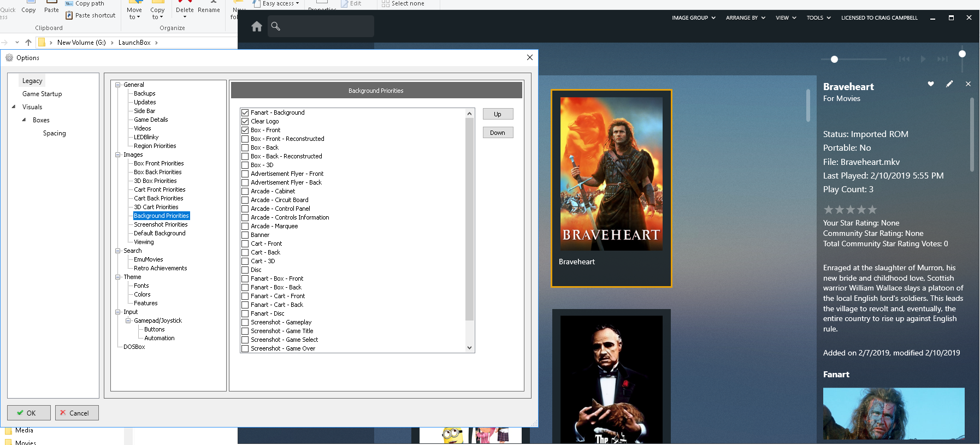The width and height of the screenshot is (980, 445).
Task: Confirm options with OK button
Action: pyautogui.click(x=29, y=413)
